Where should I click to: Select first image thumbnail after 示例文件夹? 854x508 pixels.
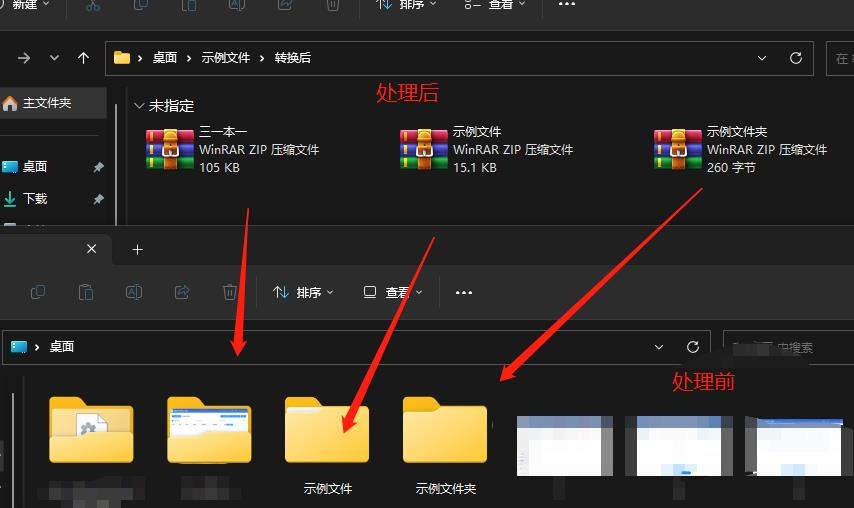point(564,446)
